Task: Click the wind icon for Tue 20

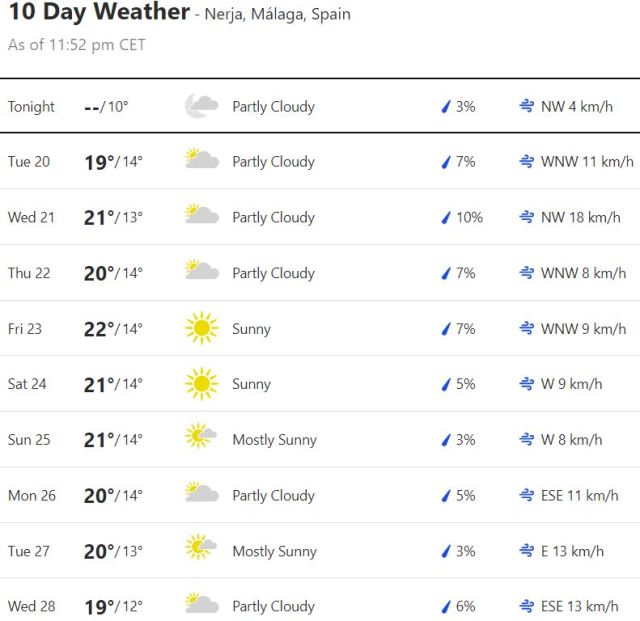Action: click(526, 162)
